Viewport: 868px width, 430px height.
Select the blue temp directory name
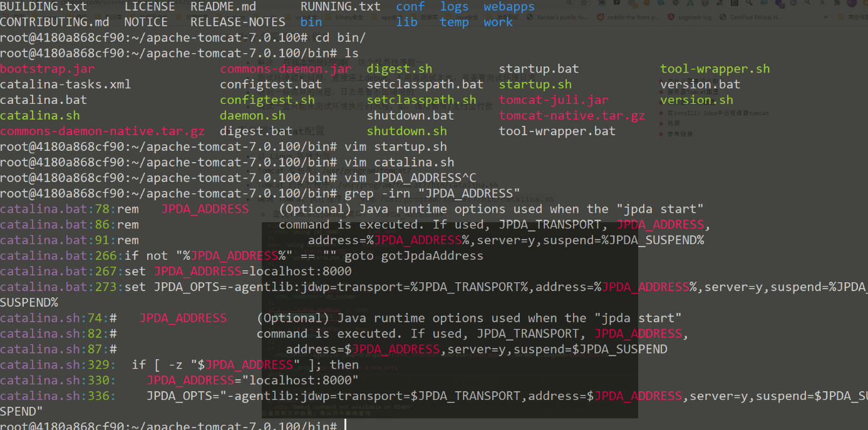click(x=454, y=22)
